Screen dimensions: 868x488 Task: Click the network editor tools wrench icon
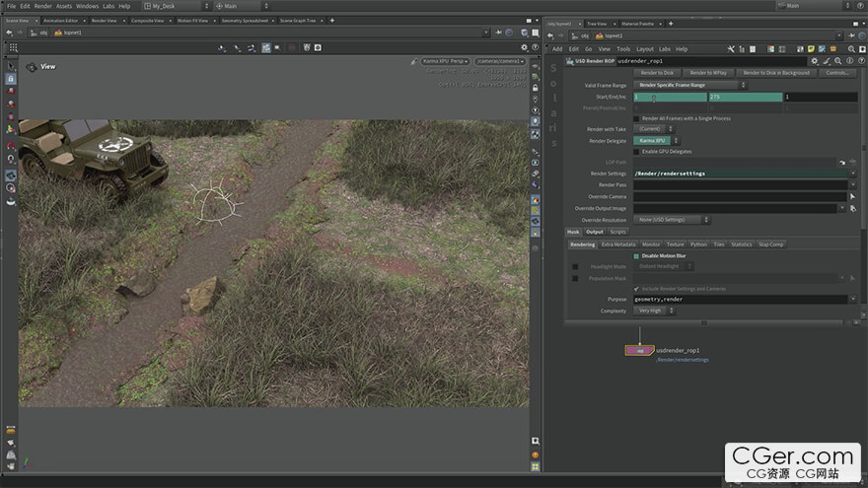731,49
